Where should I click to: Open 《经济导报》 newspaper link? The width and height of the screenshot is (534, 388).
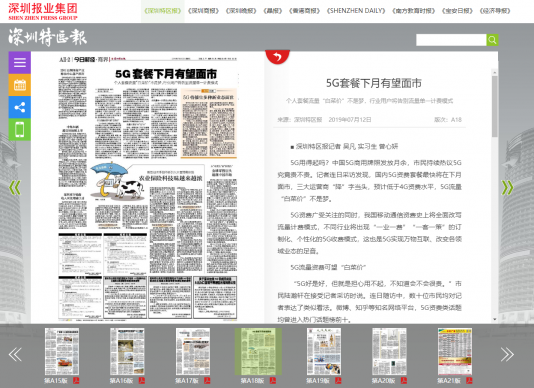(495, 11)
